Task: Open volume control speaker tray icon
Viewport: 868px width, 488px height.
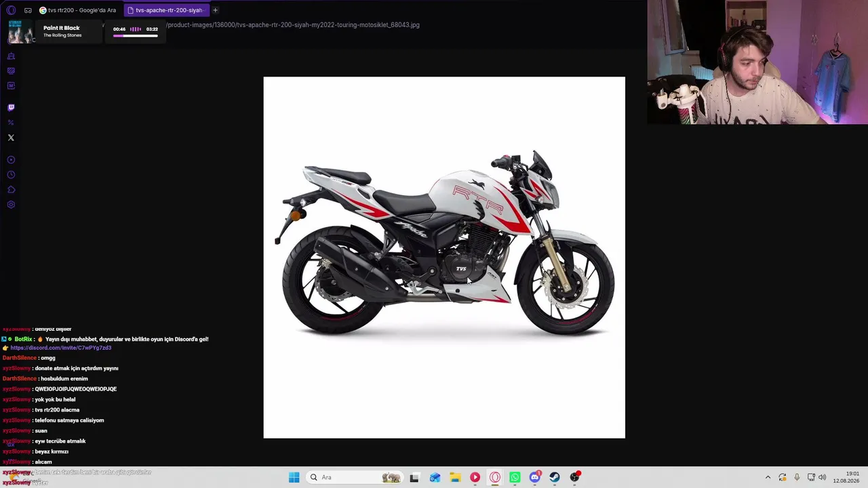Action: click(x=822, y=477)
